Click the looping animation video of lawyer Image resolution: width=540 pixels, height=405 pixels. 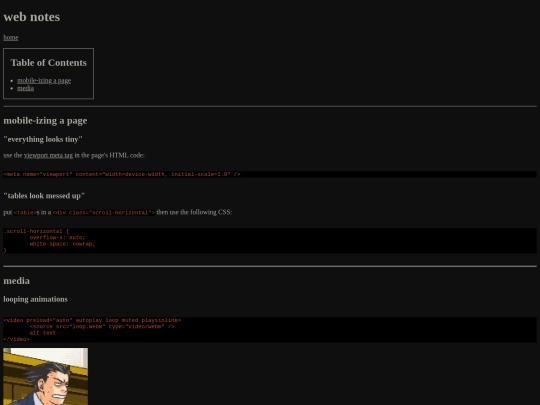pos(46,376)
